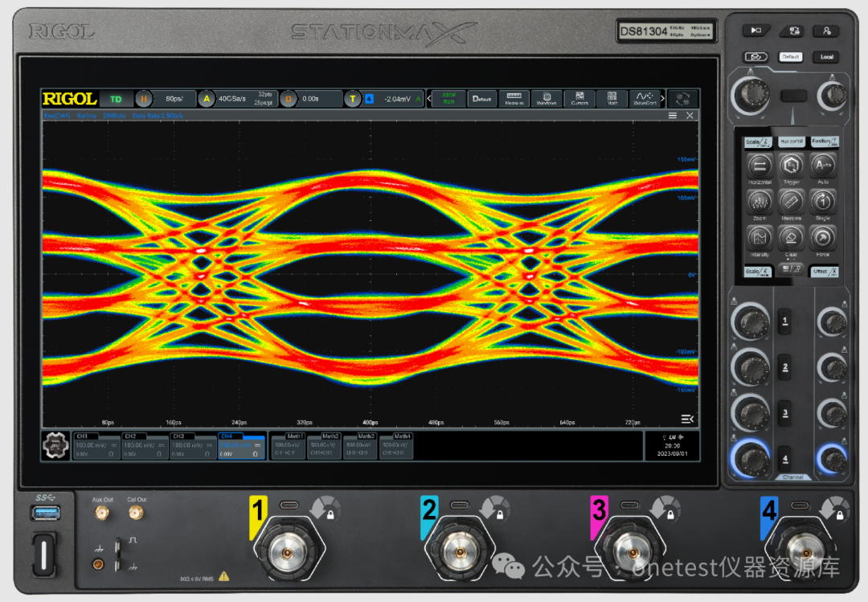Open Math2 channel label
The height and width of the screenshot is (602, 868).
(x=330, y=436)
